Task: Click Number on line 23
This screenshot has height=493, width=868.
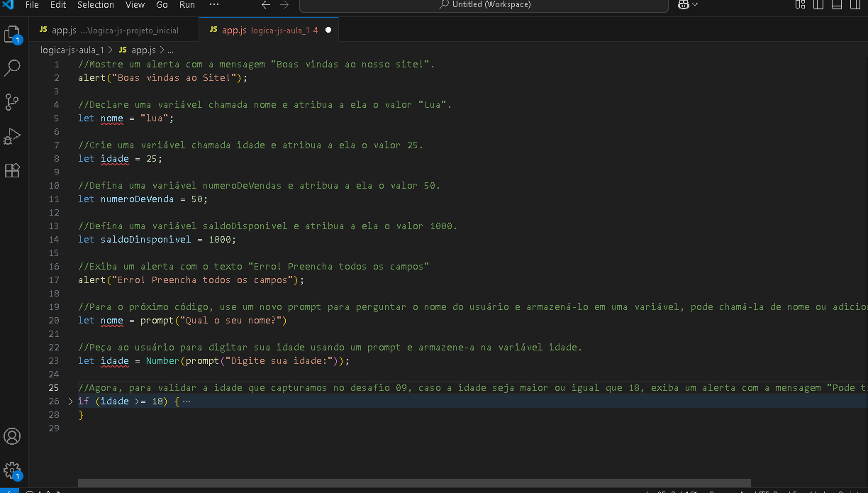Action: tap(163, 361)
